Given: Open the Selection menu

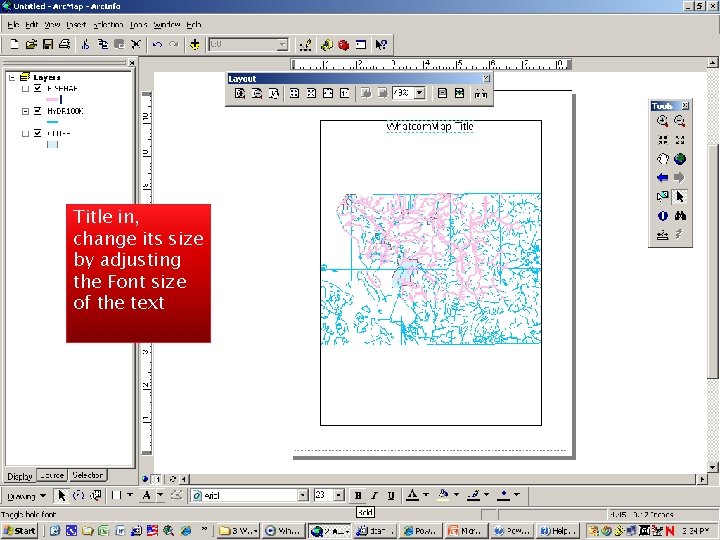Looking at the screenshot, I should point(108,24).
